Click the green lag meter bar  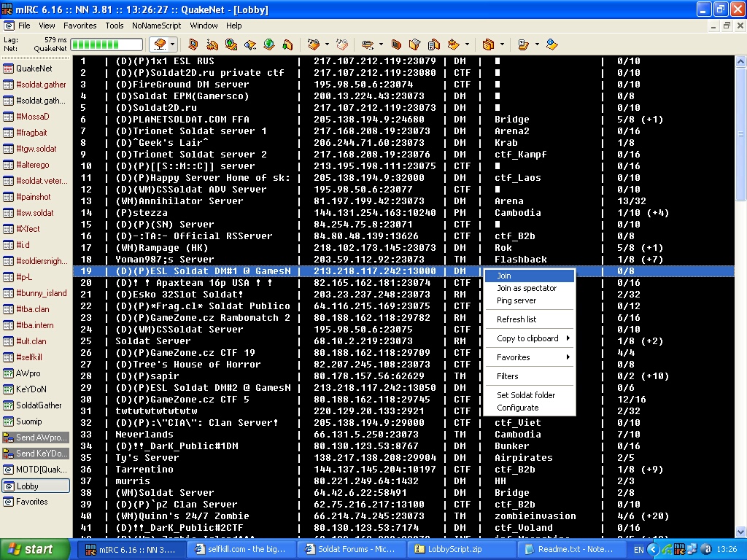click(107, 44)
